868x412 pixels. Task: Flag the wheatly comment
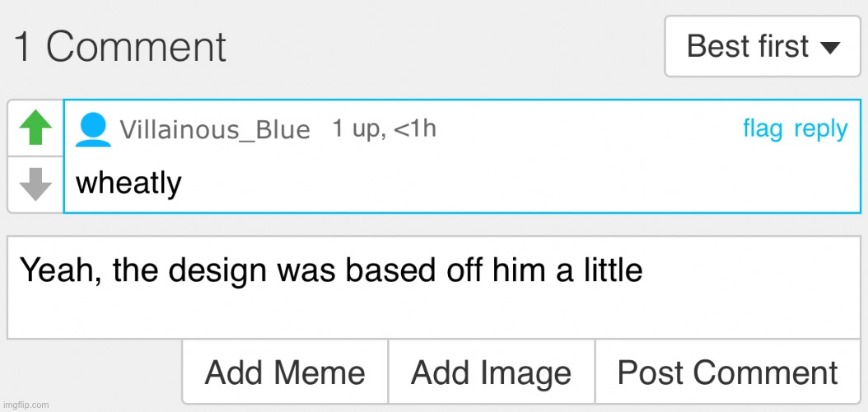tap(763, 129)
